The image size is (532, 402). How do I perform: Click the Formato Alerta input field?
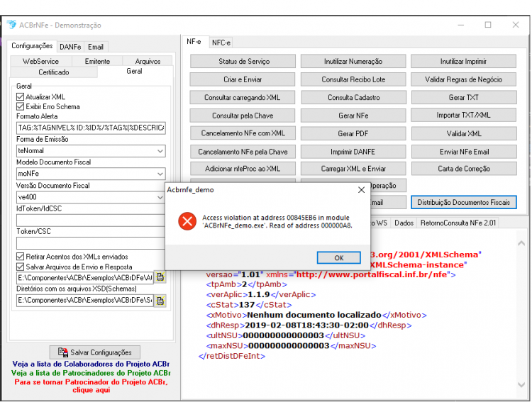pos(91,128)
